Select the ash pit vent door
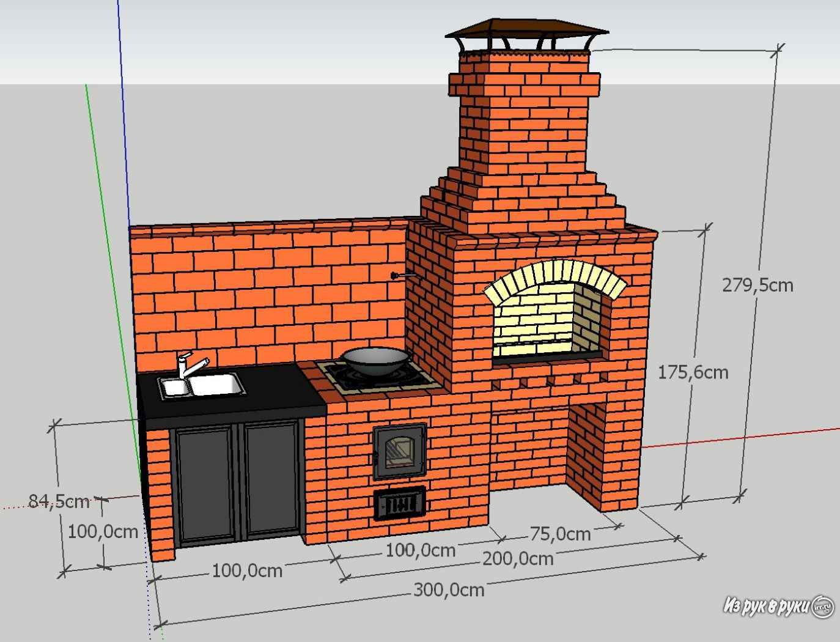 tap(400, 504)
